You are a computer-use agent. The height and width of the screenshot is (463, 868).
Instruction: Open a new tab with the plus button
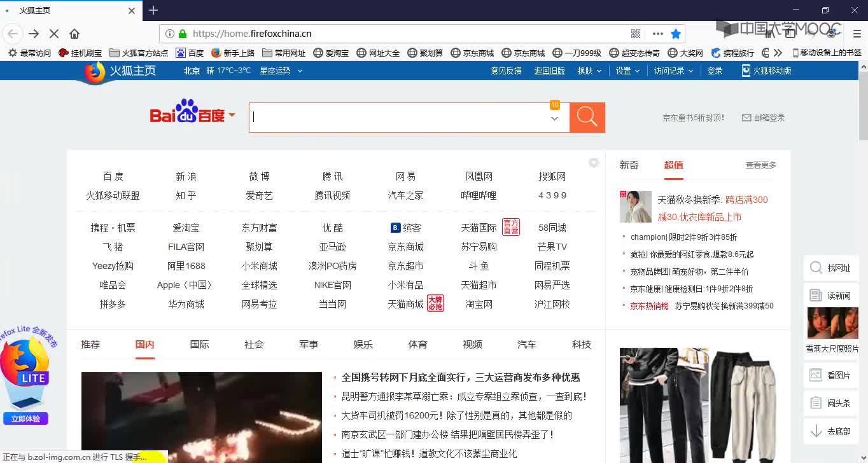[153, 10]
